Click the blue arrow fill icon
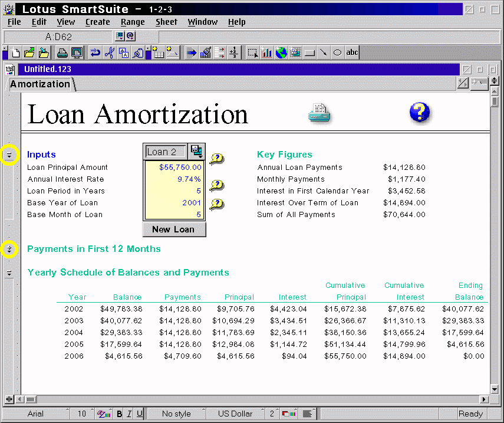Image resolution: width=504 pixels, height=423 pixels. 192,53
